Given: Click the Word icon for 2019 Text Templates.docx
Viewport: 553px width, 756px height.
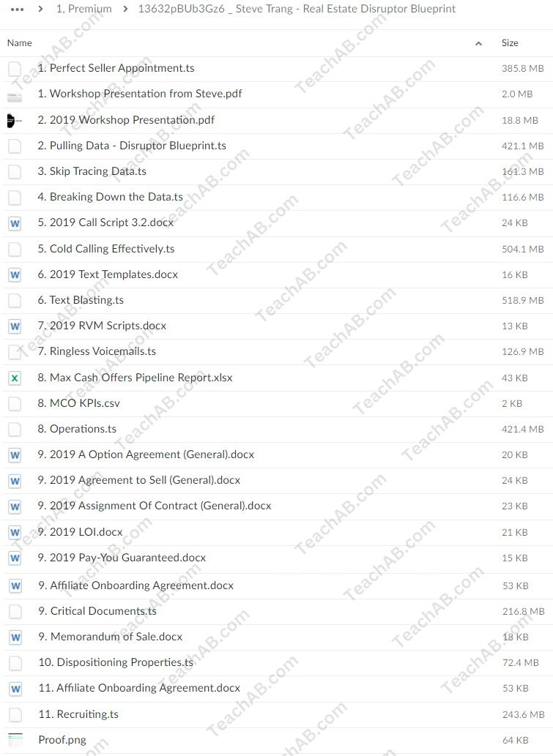Looking at the screenshot, I should (15, 275).
